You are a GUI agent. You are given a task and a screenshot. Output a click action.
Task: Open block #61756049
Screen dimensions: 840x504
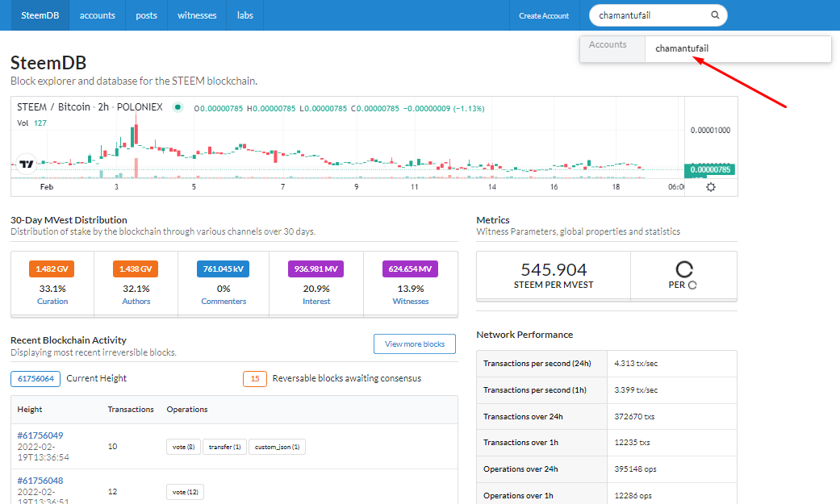40,435
